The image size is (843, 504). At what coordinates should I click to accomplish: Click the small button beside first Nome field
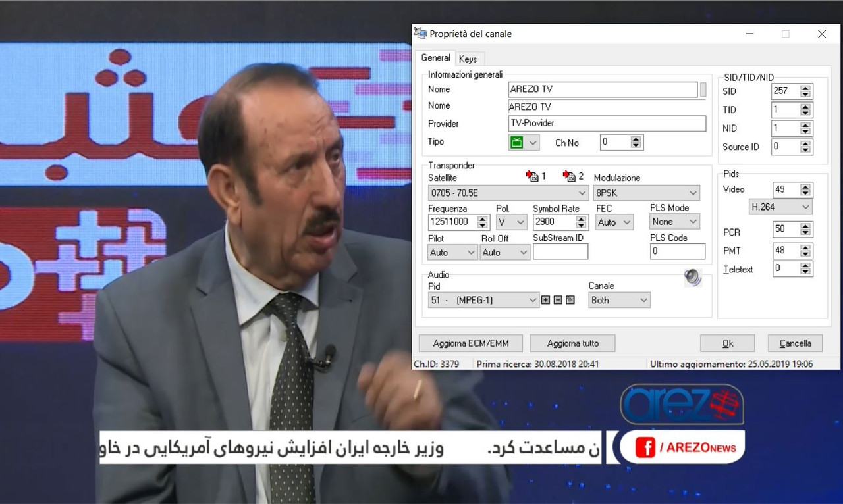click(703, 89)
